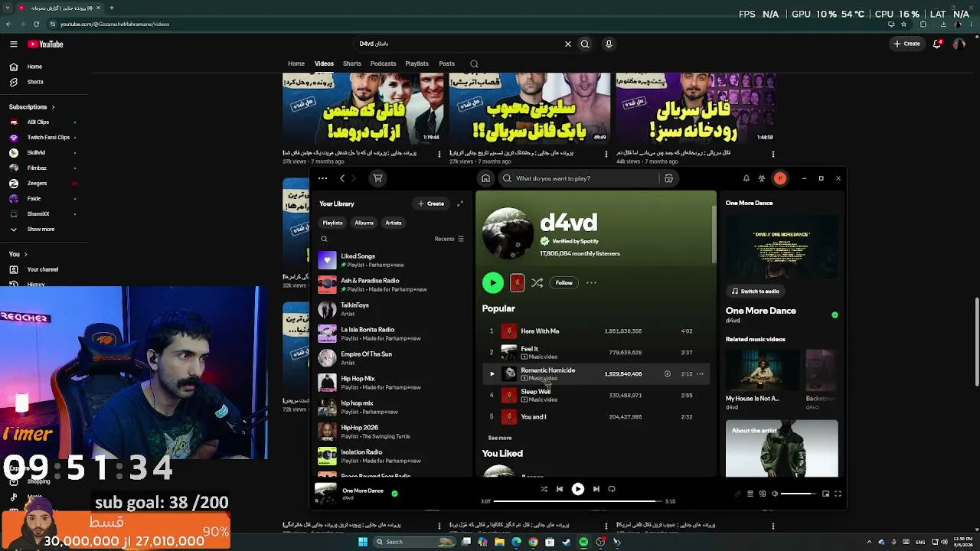Open Recents sort dropdown in library
The height and width of the screenshot is (551, 980).
pos(449,239)
